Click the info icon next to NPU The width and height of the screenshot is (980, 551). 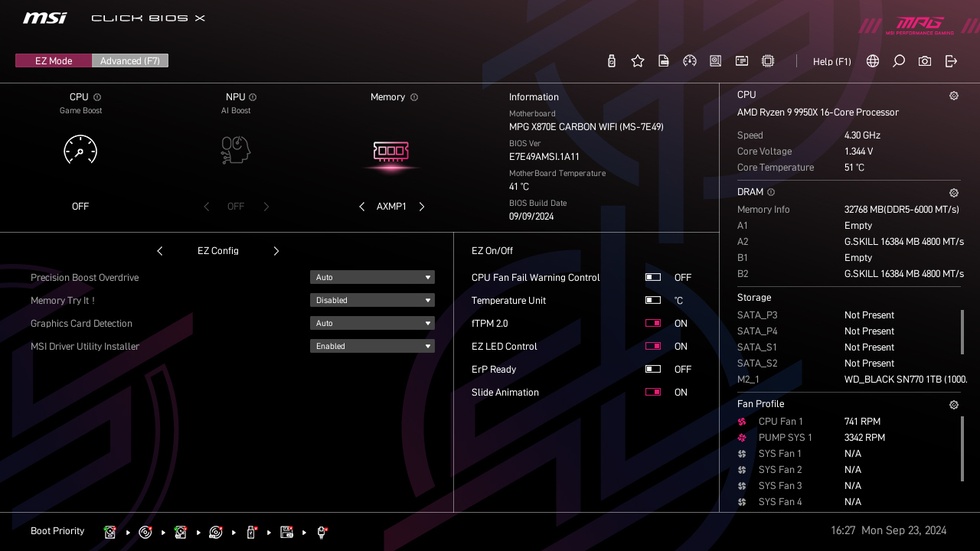click(x=252, y=97)
